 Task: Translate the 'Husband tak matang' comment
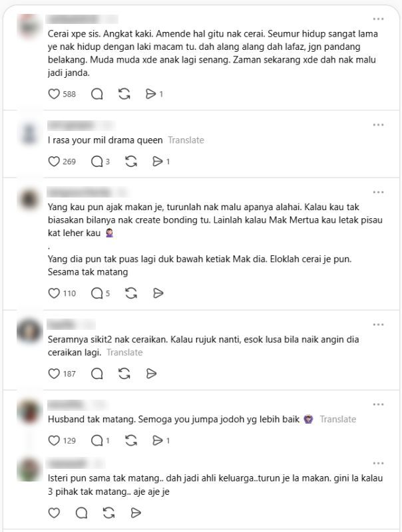[338, 420]
